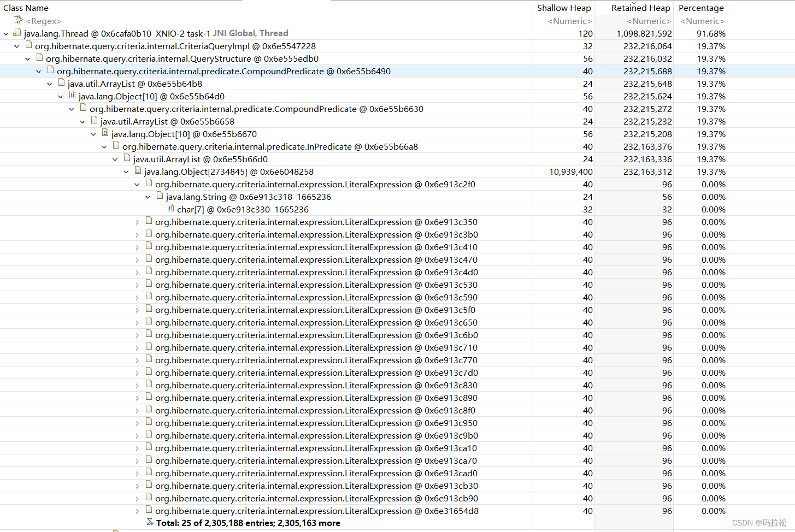Expand the LiteralExpression @ 0x6e913c710 node
The image size is (795, 532).
click(137, 348)
